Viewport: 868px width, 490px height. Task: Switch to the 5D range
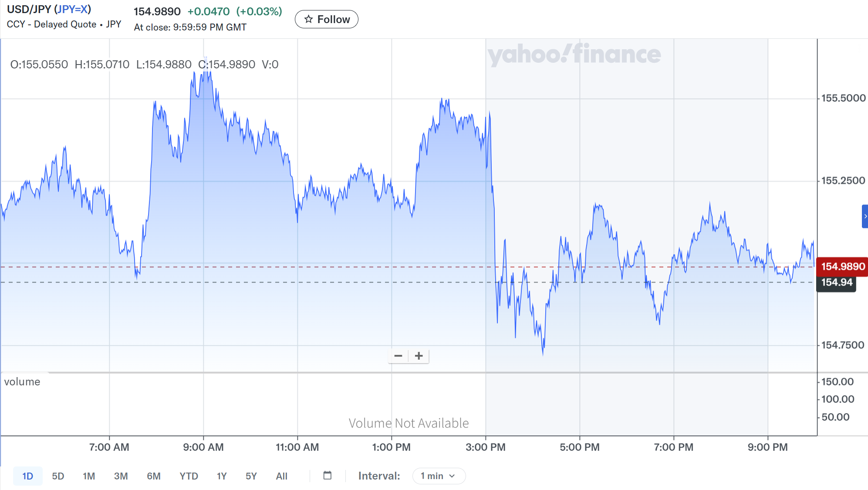[58, 476]
